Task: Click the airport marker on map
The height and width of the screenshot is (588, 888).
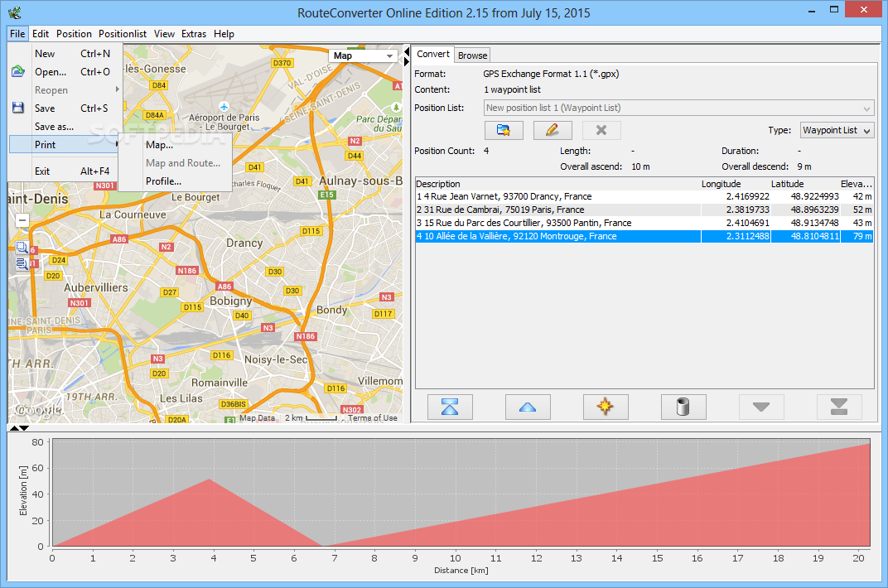Action: tap(224, 106)
